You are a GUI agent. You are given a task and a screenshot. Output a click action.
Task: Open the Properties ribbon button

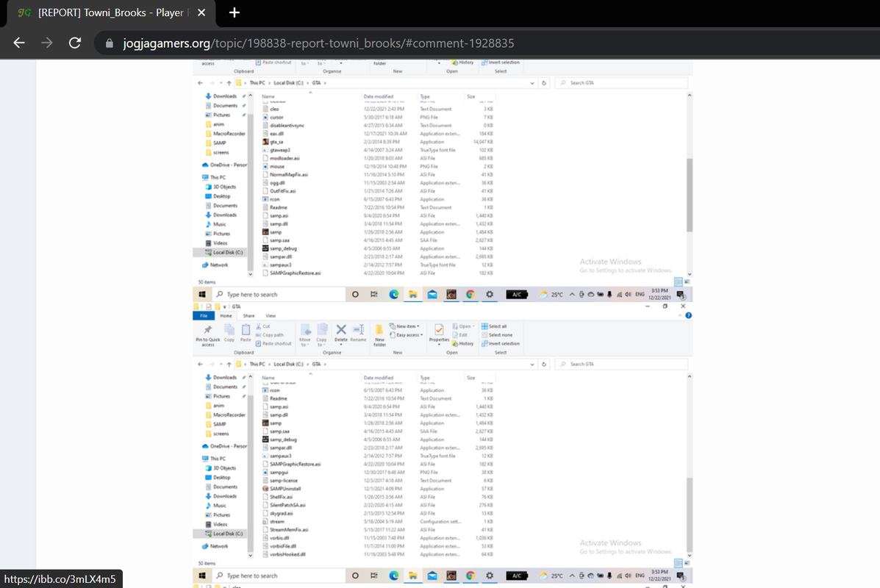point(439,333)
